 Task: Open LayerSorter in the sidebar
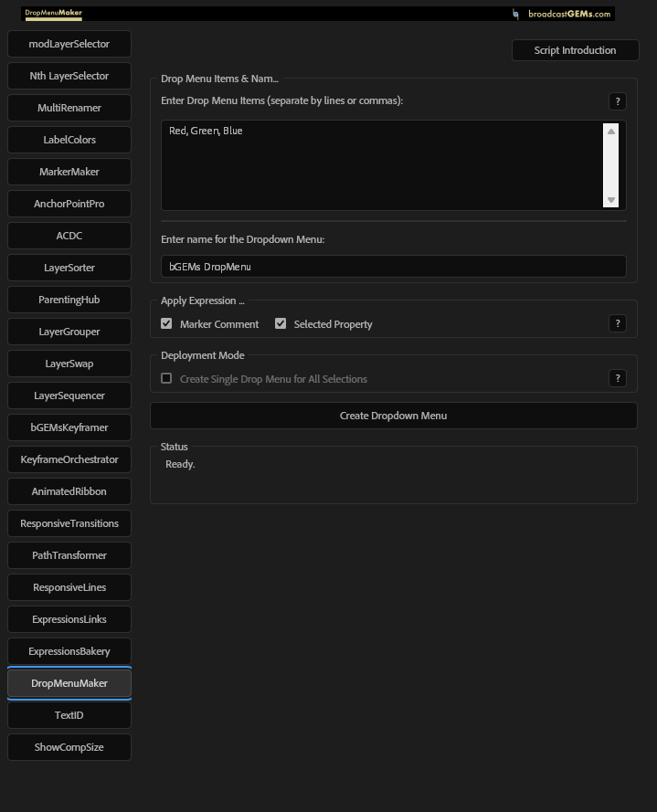coord(69,268)
